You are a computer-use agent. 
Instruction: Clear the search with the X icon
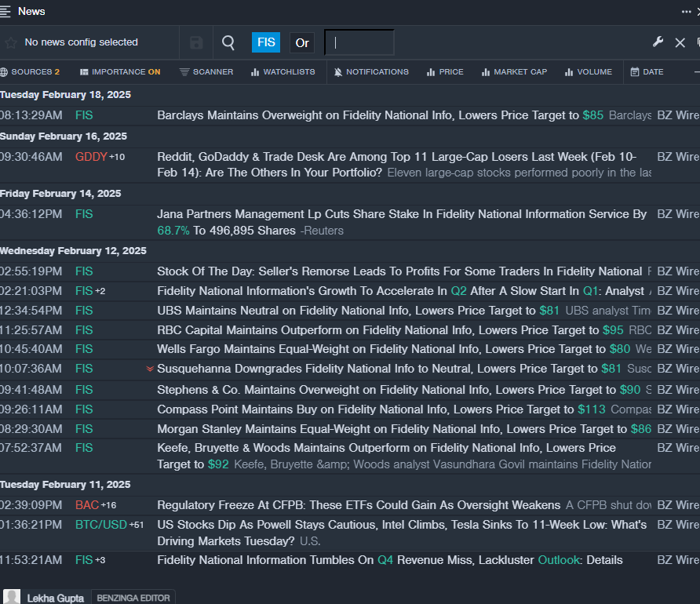pyautogui.click(x=680, y=42)
